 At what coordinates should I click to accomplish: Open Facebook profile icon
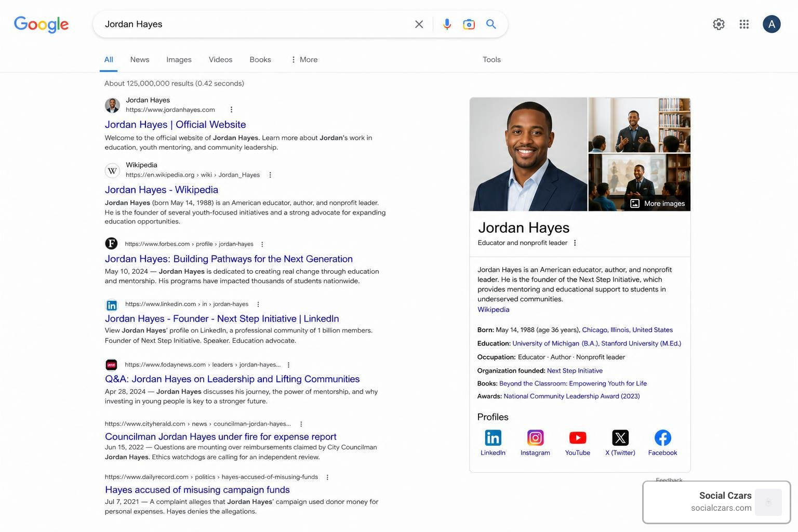tap(662, 437)
